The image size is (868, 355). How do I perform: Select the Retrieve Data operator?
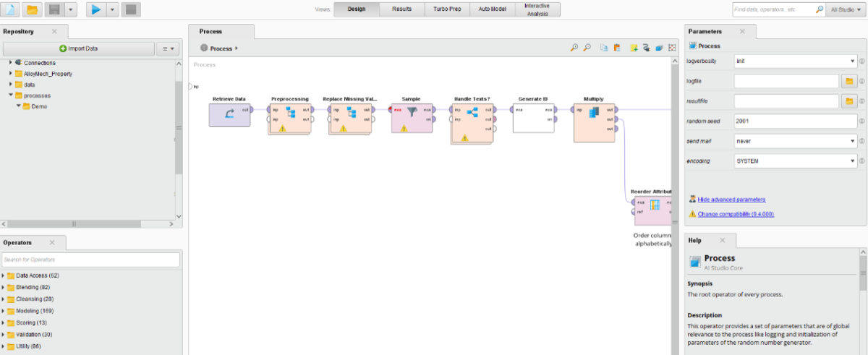coord(229,114)
